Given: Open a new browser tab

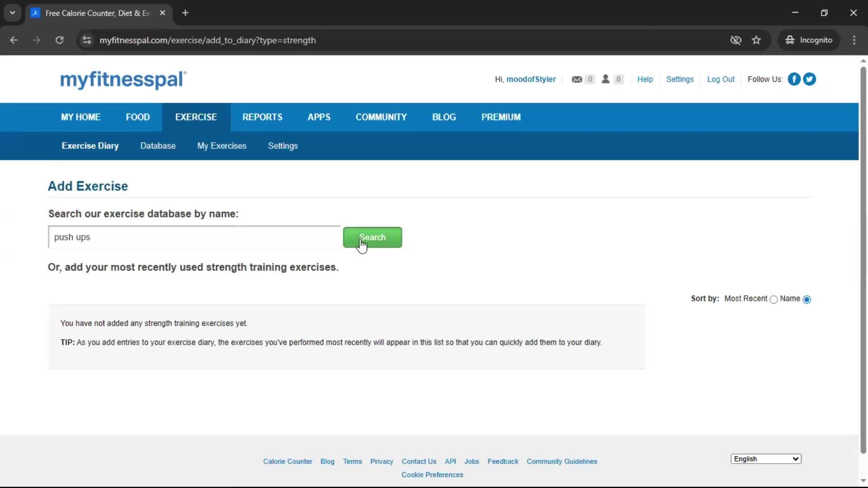Looking at the screenshot, I should 185,13.
